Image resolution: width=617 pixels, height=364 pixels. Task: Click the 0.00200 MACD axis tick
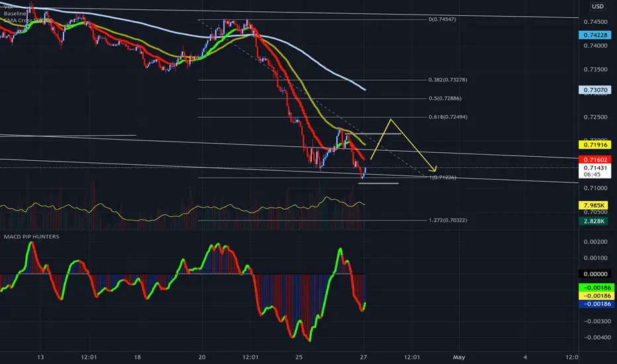point(595,242)
